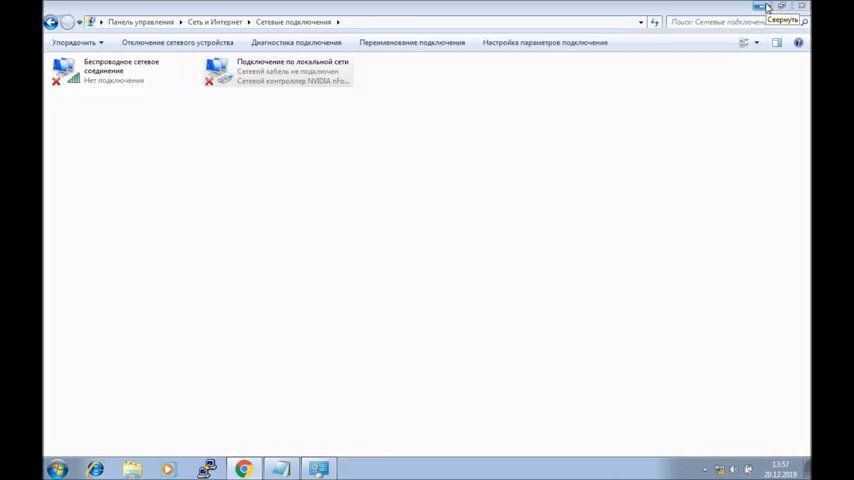Switch to Google Chrome on taskbar
This screenshot has width=854, height=480.
244,469
